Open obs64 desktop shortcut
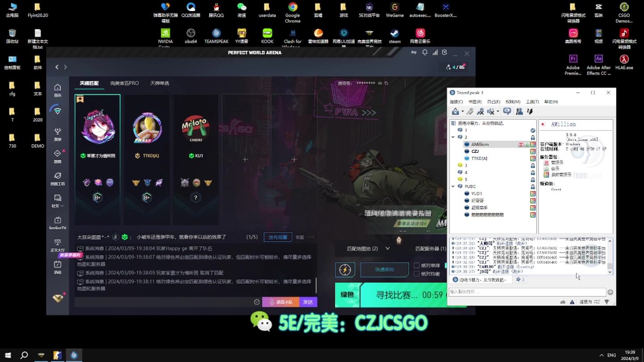Image resolution: width=644 pixels, height=362 pixels. point(191,36)
